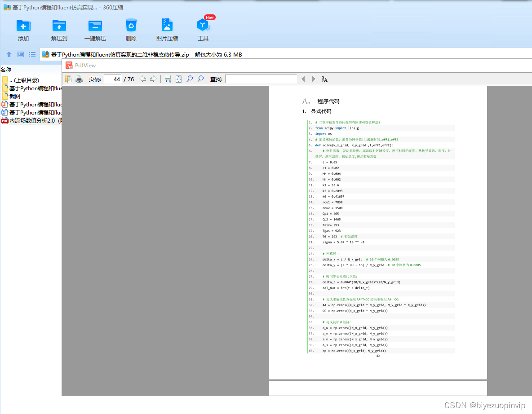The height and width of the screenshot is (414, 532).
Task: Zoom out using the magnifier minus icon
Action: pyautogui.click(x=190, y=79)
